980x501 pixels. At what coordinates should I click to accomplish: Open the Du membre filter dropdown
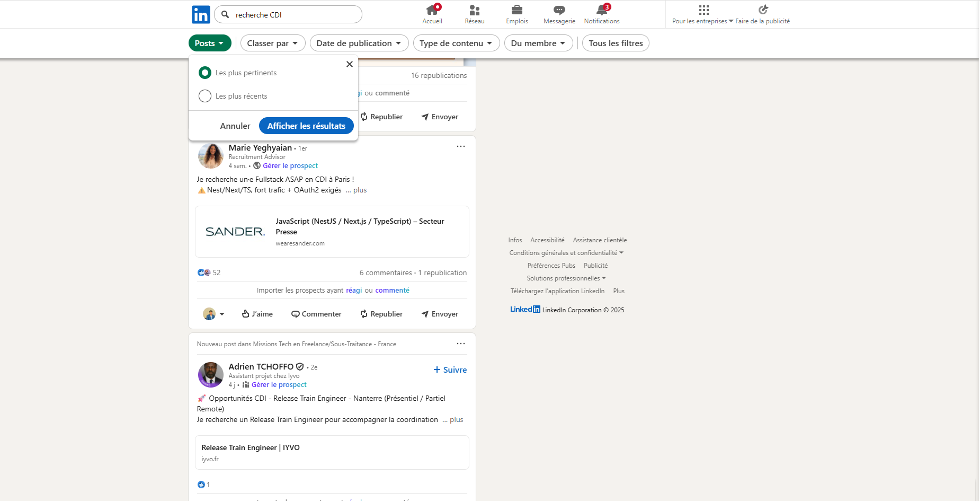pos(538,43)
